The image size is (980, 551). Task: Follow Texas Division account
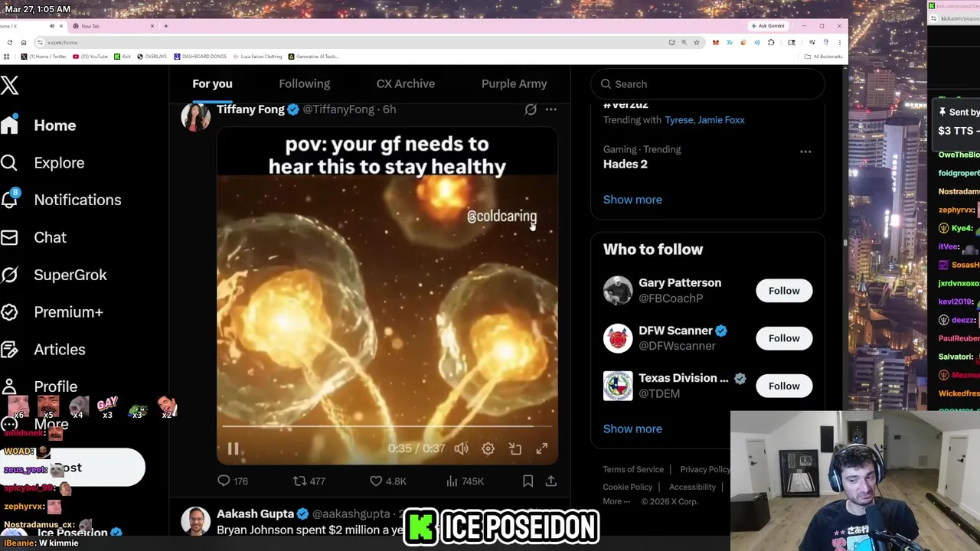point(784,386)
